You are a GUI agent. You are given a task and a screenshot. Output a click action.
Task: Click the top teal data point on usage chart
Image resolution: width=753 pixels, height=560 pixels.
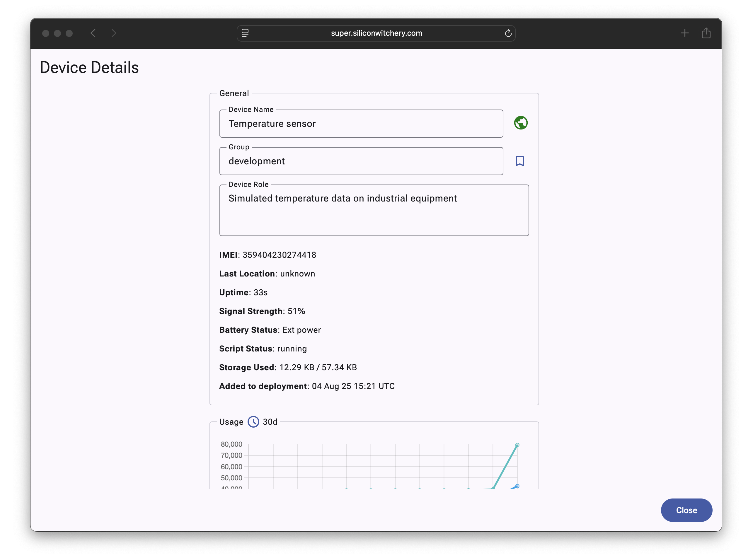tap(517, 445)
